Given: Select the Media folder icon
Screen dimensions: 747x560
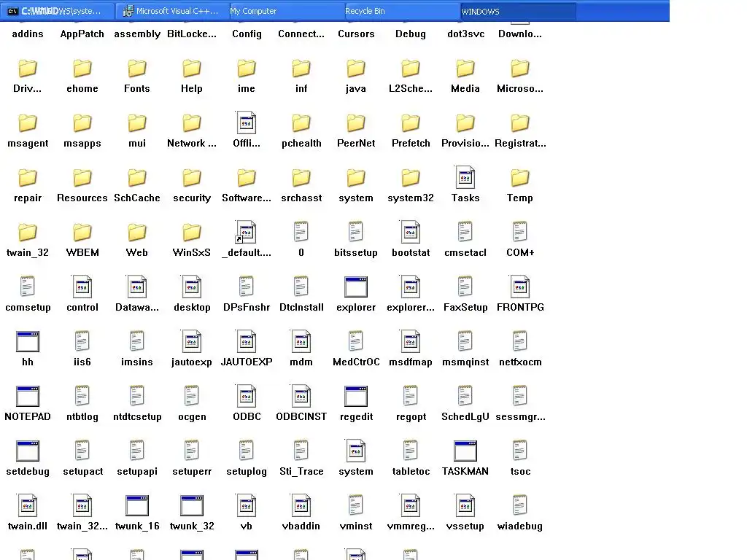Looking at the screenshot, I should coord(465,69).
